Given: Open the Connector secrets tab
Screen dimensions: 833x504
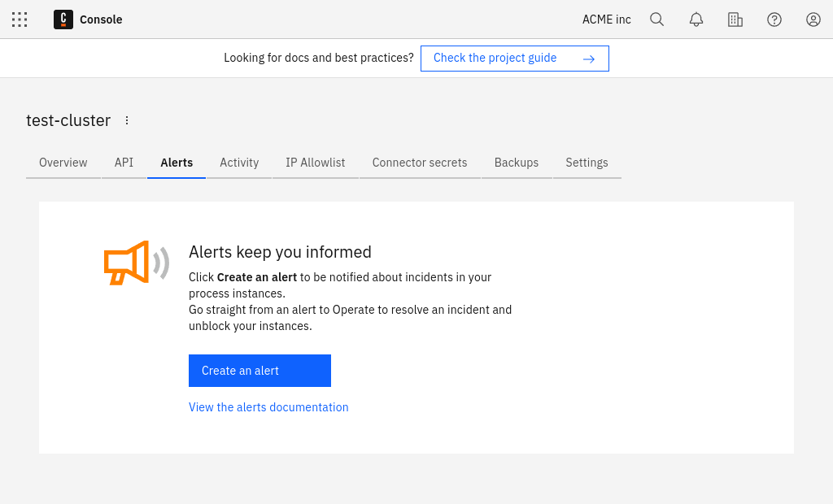Looking at the screenshot, I should pos(420,163).
